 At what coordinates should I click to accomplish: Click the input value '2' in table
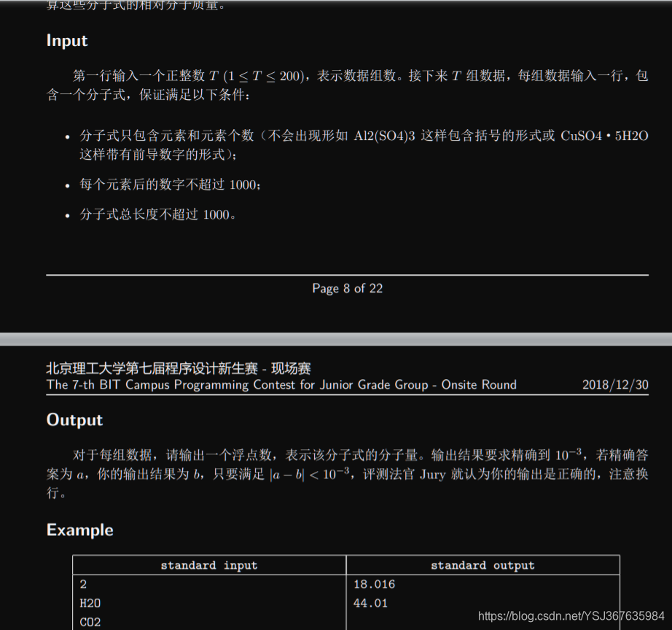tap(83, 584)
